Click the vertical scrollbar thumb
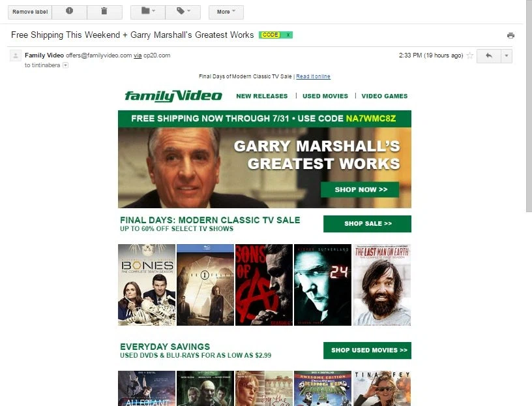 point(529,105)
